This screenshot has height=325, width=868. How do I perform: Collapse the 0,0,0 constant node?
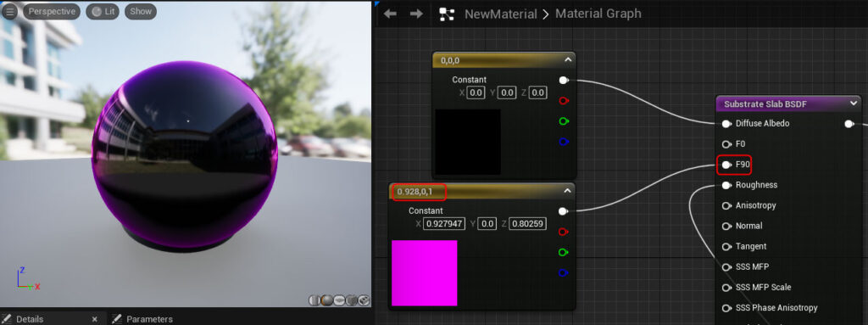[x=567, y=60]
